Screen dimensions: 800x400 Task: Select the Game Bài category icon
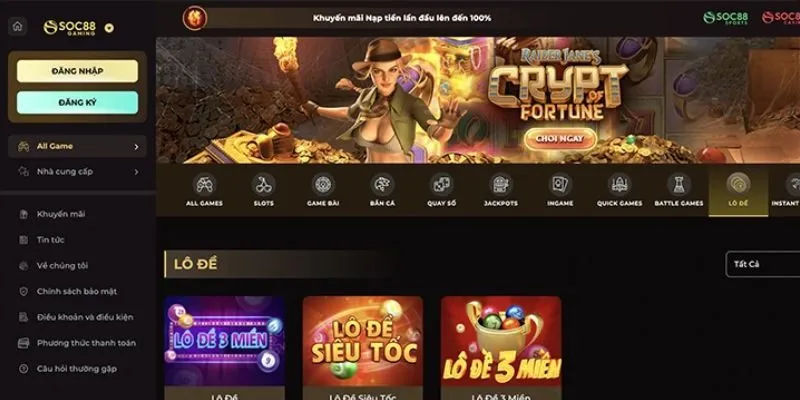coord(323,184)
